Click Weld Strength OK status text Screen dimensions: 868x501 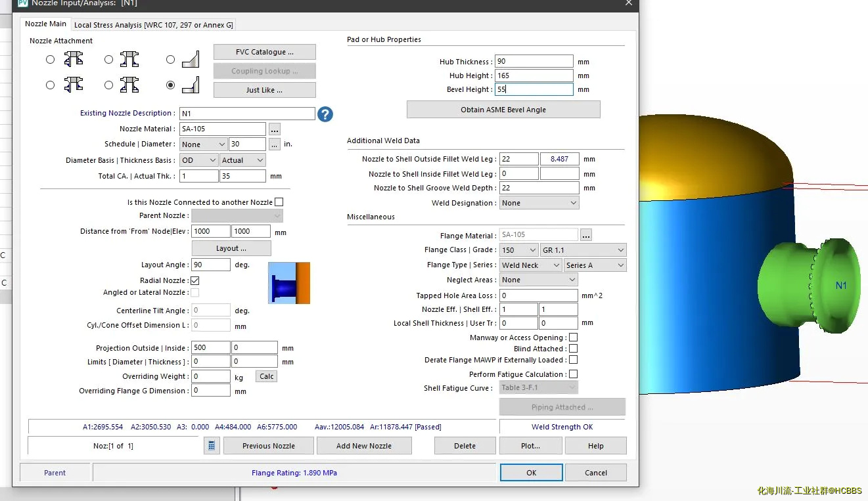click(562, 427)
